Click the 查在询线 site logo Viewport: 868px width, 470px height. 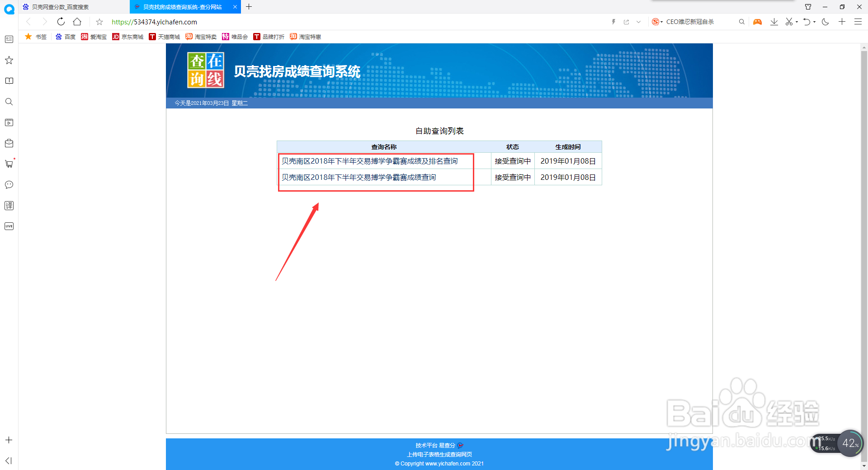click(x=206, y=70)
